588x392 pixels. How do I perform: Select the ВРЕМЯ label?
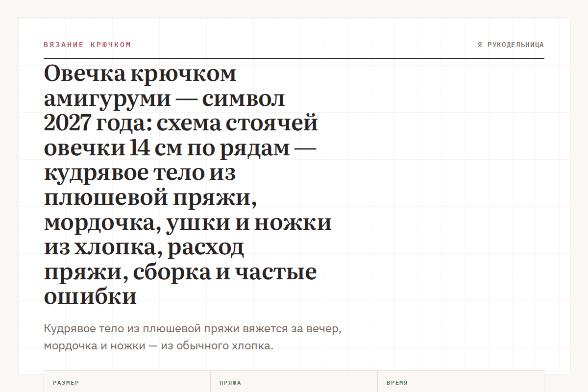(x=397, y=383)
